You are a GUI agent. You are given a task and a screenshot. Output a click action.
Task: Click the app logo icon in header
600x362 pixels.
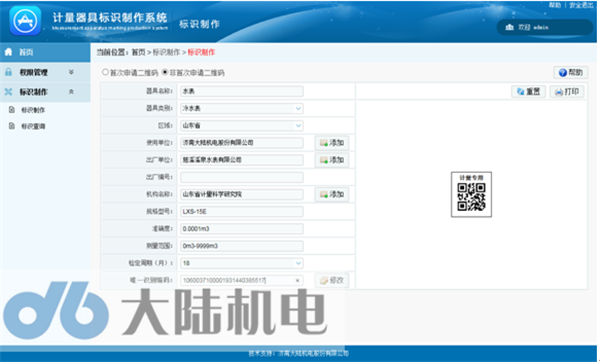[x=25, y=21]
